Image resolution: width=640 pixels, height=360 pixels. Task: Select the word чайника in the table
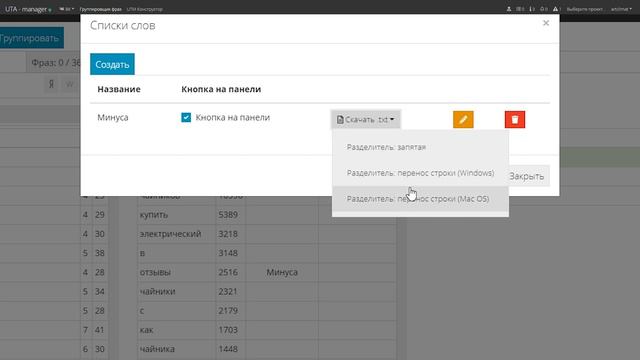point(157,349)
